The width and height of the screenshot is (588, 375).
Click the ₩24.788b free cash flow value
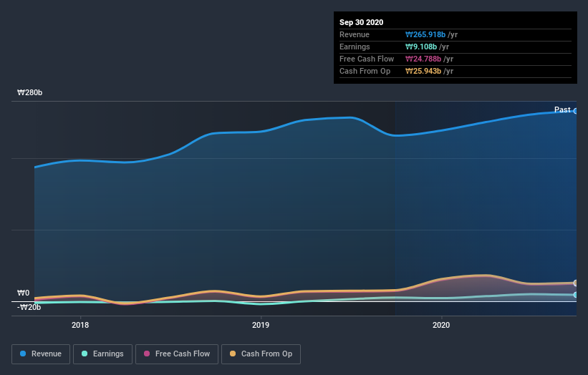tap(423, 59)
